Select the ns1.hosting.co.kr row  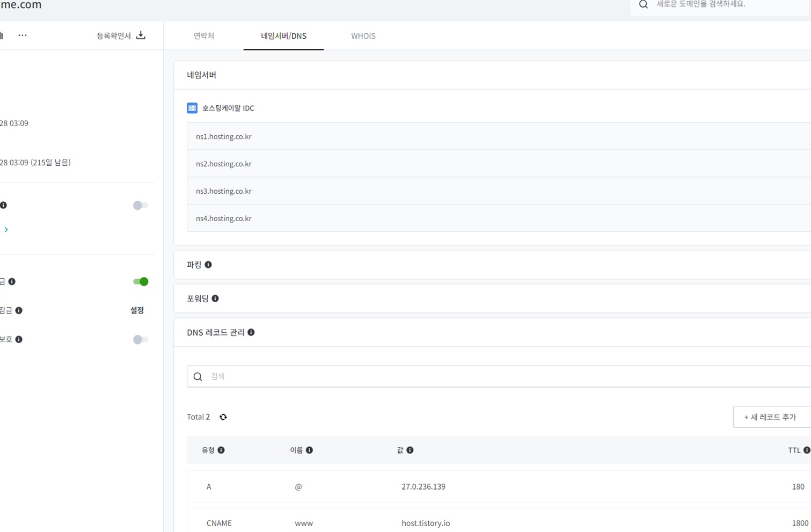coord(499,136)
